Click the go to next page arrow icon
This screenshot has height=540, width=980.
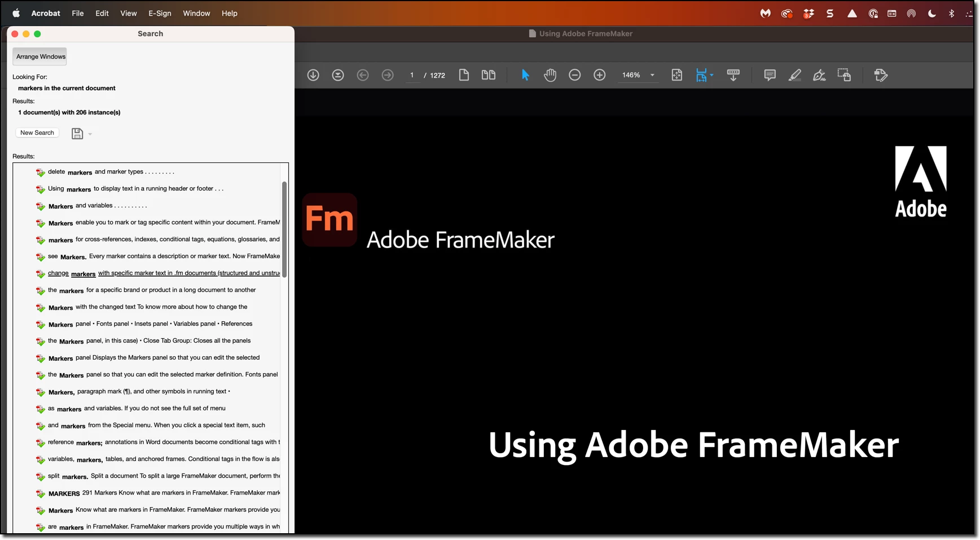pyautogui.click(x=313, y=75)
